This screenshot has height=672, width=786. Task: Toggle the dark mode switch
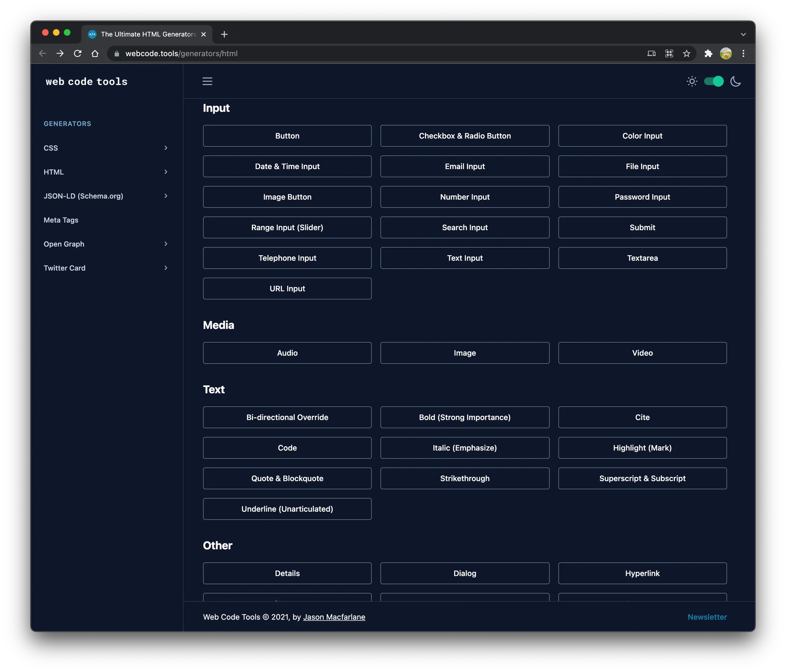point(713,81)
